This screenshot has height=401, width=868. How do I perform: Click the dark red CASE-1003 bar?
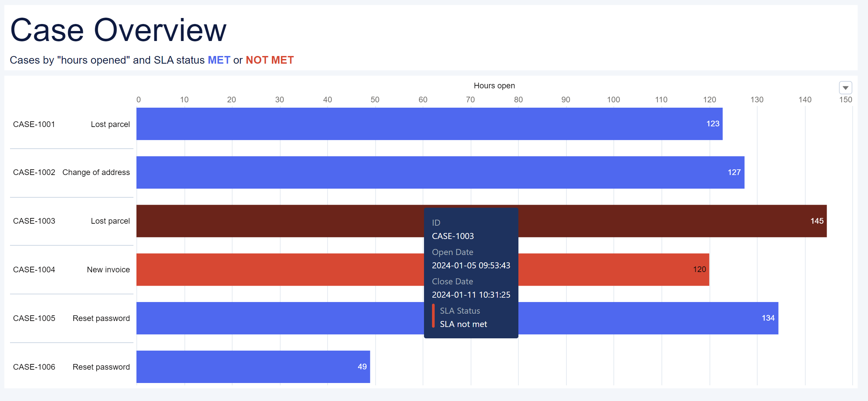[x=280, y=221]
